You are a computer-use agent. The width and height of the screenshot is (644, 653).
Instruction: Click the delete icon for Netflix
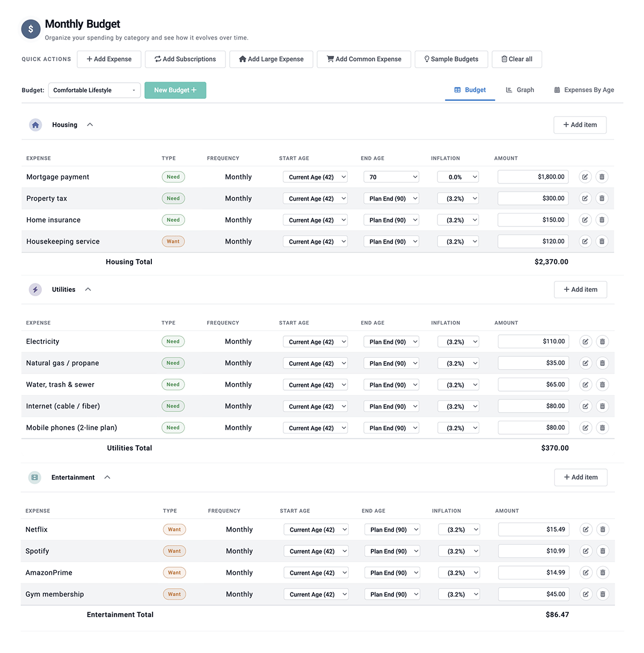coord(603,529)
